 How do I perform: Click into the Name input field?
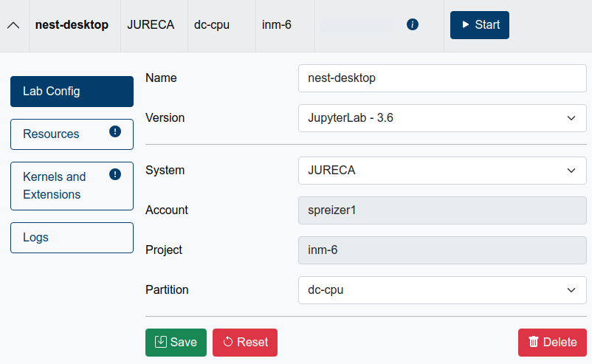(x=442, y=78)
